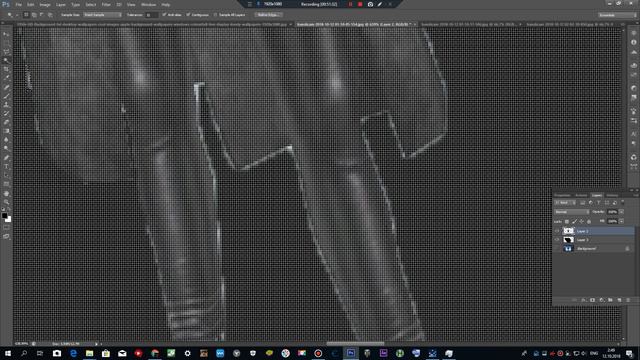Select the History Brush tool
This screenshot has width=640, height=360.
click(6, 113)
